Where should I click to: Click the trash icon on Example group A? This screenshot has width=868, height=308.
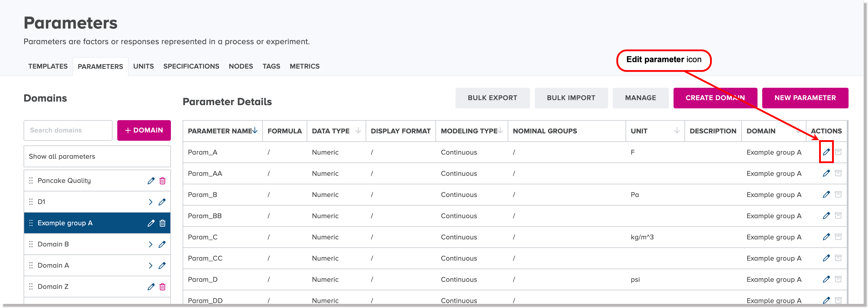[x=162, y=223]
